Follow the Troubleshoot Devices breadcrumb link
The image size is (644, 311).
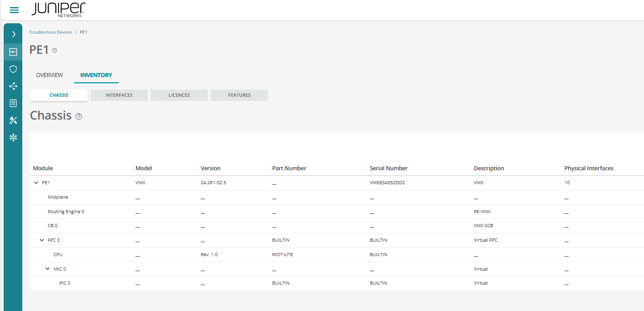[x=50, y=32]
